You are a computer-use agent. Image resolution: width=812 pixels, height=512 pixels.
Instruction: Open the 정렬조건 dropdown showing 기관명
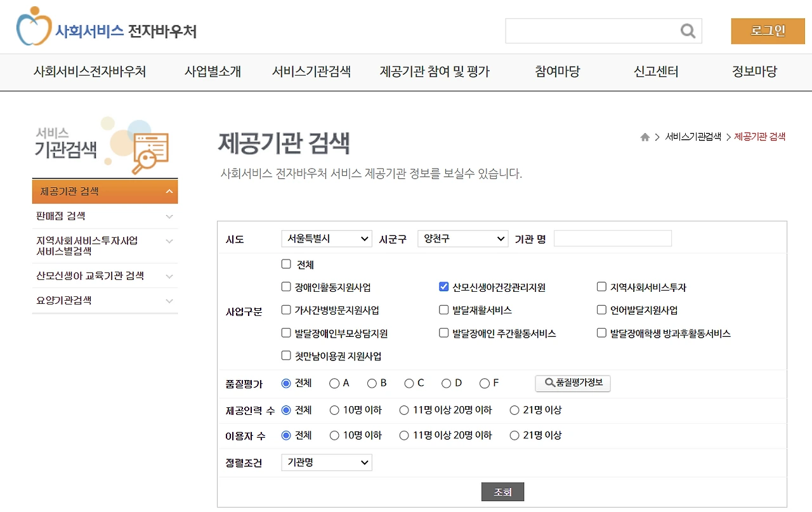326,463
